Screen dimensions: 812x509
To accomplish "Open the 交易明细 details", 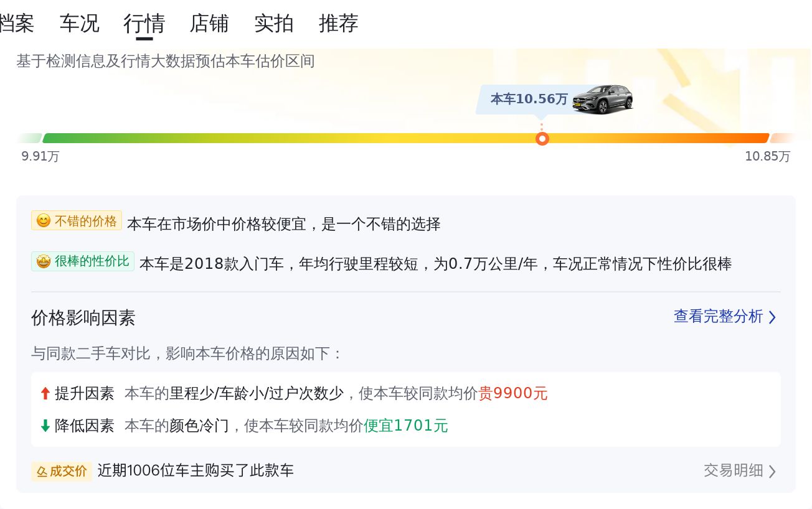I will coord(732,472).
